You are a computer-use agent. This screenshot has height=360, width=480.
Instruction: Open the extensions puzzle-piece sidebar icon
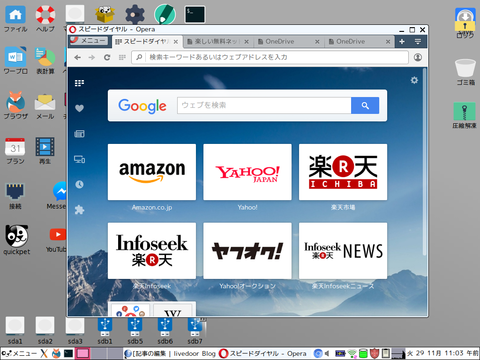pos(79,210)
